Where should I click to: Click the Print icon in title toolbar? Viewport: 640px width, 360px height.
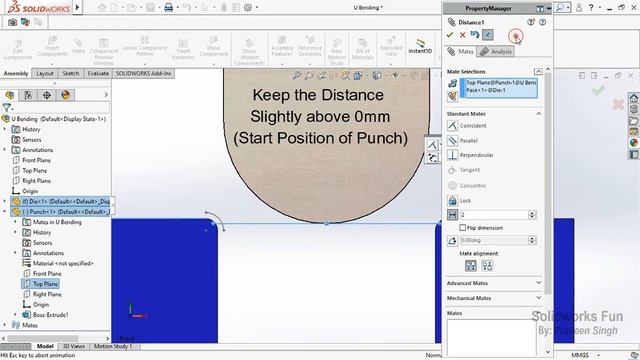point(168,7)
